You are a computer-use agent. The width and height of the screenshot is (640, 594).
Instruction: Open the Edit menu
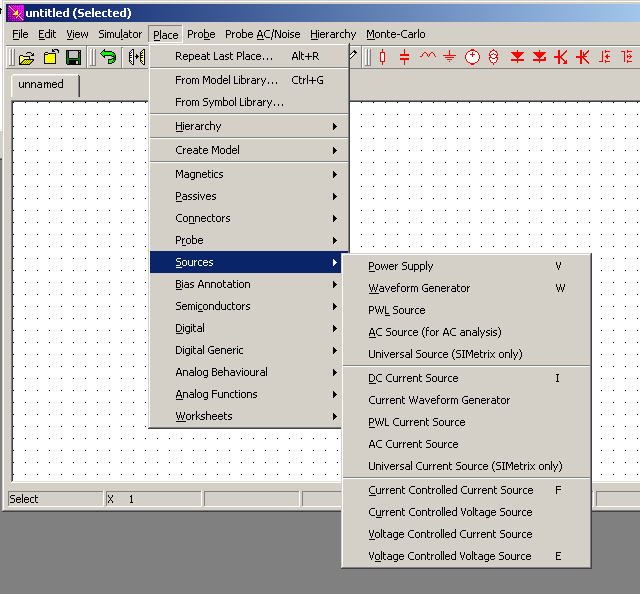click(x=47, y=34)
